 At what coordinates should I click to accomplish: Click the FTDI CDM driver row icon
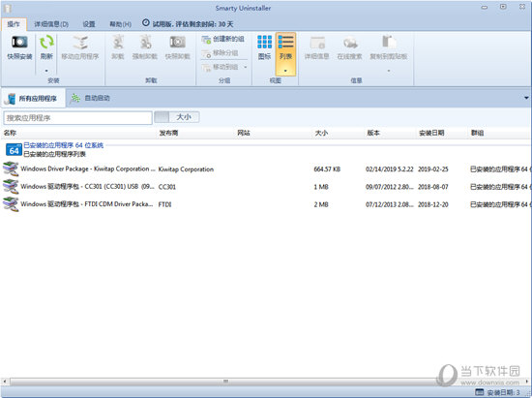click(x=11, y=204)
